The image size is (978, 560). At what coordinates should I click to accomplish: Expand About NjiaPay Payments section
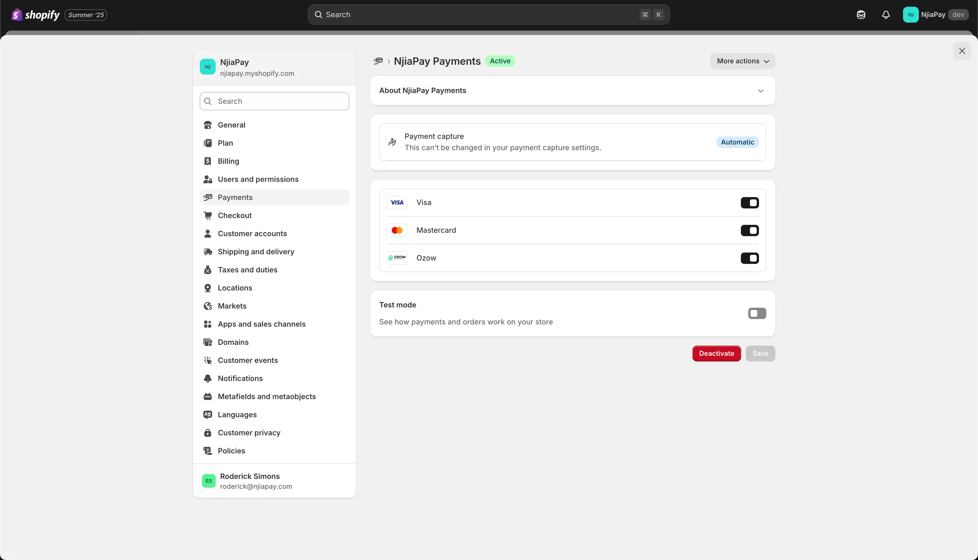tap(760, 91)
